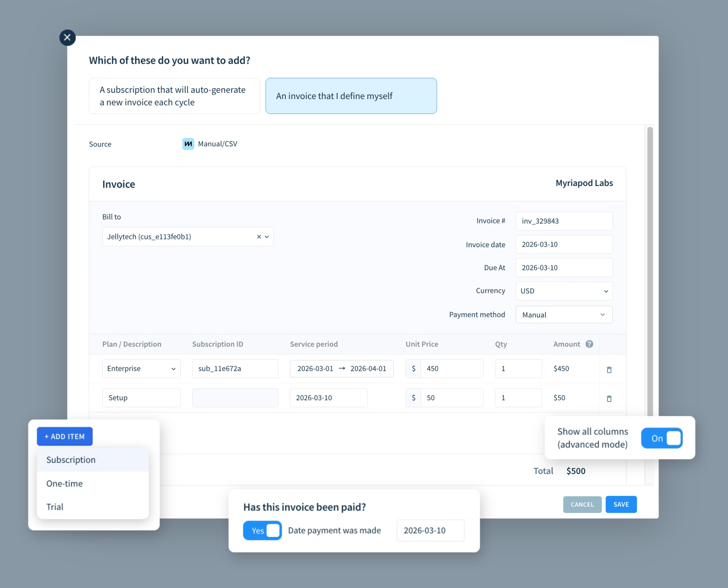728x588 pixels.
Task: Clear the Jellytech customer selection
Action: coord(259,236)
